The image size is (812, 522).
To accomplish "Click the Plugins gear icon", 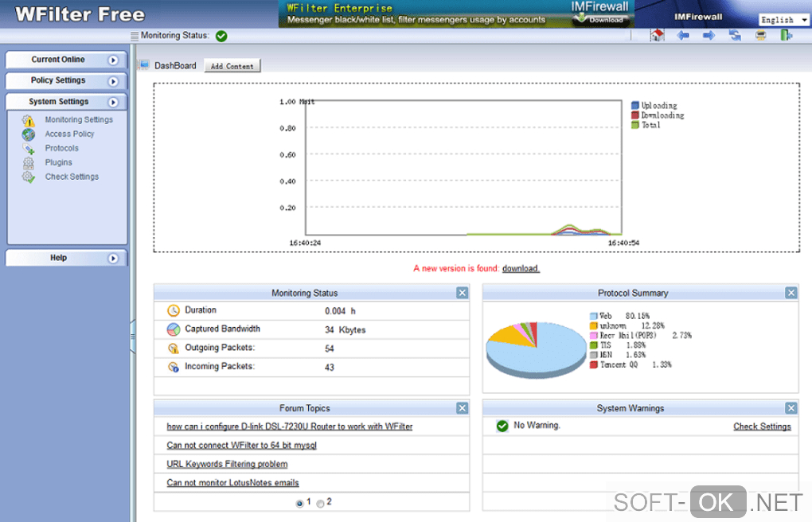I will tap(29, 163).
